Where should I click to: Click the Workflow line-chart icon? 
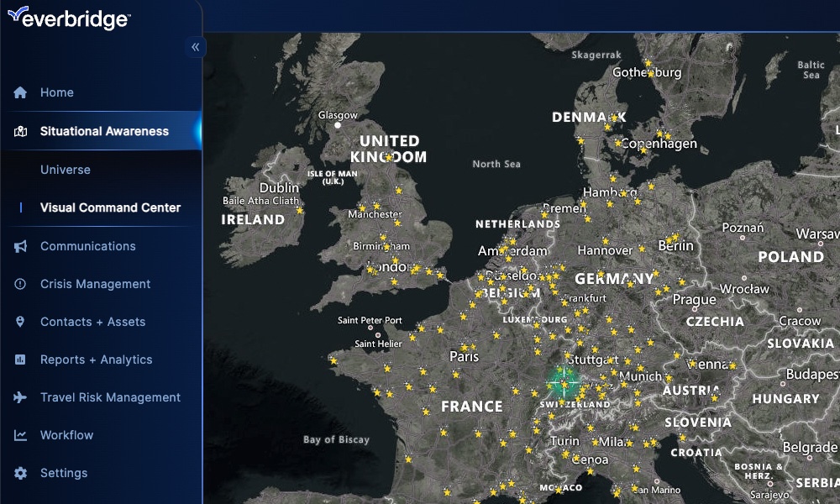pos(20,435)
